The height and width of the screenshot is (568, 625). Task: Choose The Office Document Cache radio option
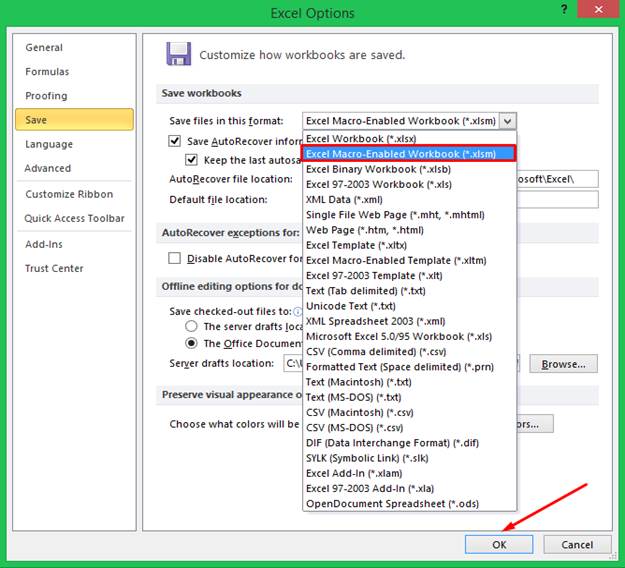pos(191,343)
